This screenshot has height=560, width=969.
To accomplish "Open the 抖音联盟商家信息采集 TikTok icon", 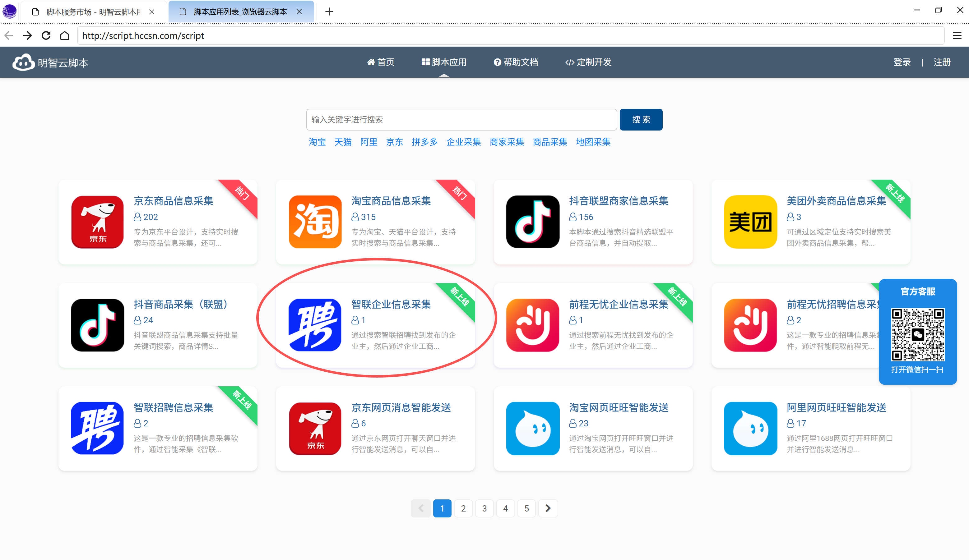I will click(x=533, y=222).
